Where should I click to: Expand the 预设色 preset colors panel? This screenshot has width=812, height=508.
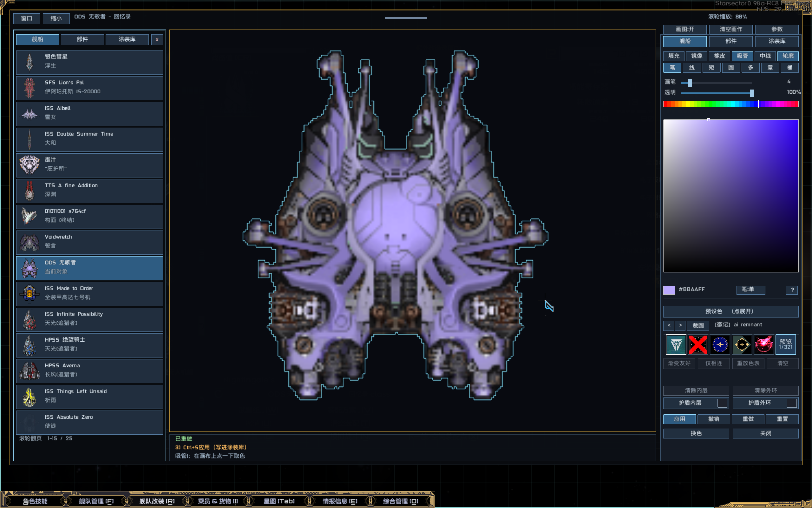(x=731, y=311)
